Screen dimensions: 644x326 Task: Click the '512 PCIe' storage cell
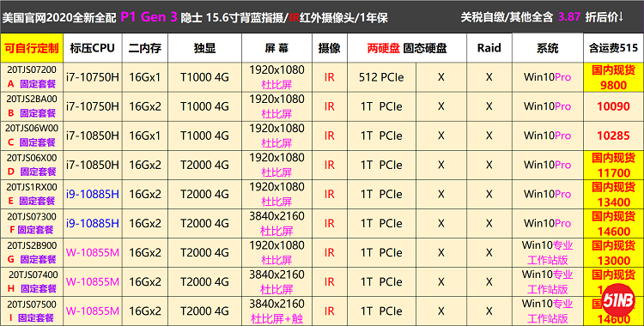click(x=381, y=77)
